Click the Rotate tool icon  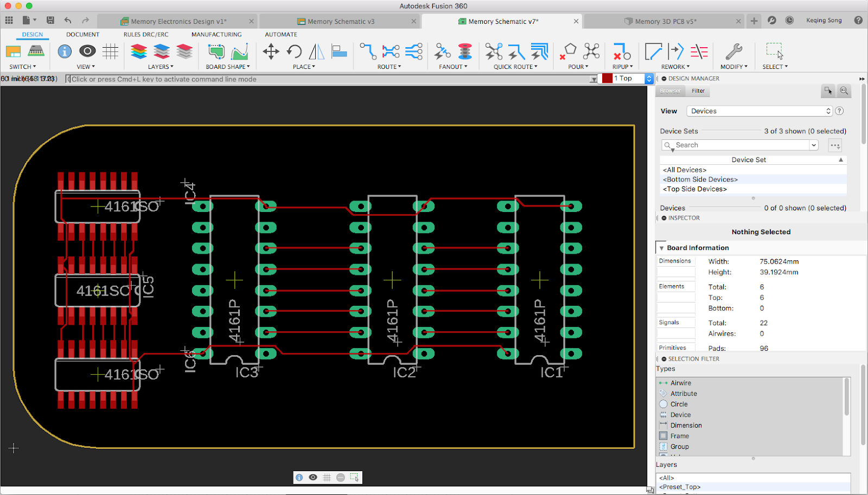click(x=294, y=52)
